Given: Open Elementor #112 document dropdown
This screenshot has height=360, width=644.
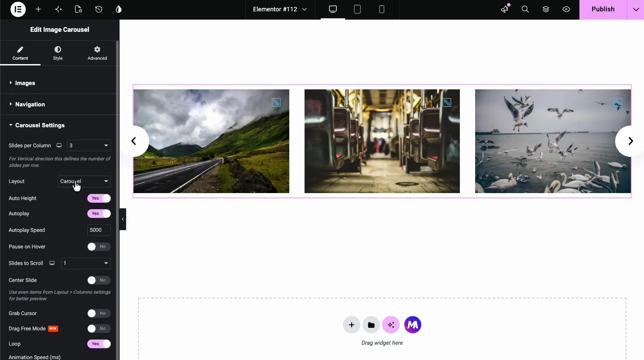Looking at the screenshot, I should (x=280, y=9).
